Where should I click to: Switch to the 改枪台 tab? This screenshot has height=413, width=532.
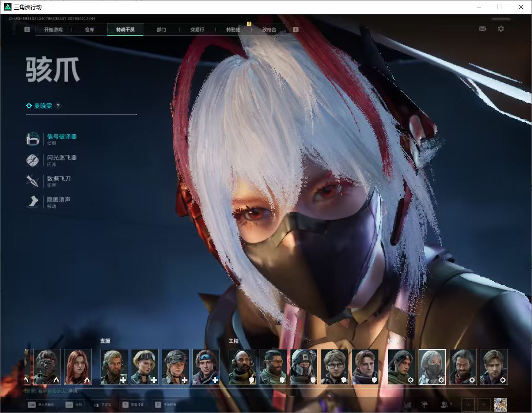269,29
